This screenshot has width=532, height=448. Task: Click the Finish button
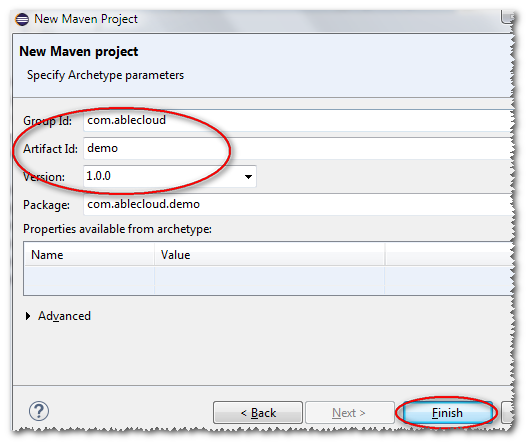(448, 413)
